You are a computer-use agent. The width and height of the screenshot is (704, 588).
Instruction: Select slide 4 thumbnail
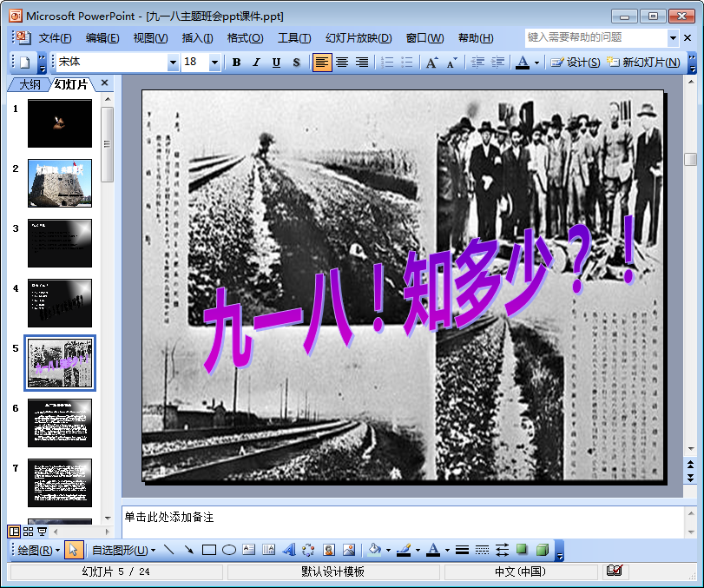pyautogui.click(x=60, y=303)
